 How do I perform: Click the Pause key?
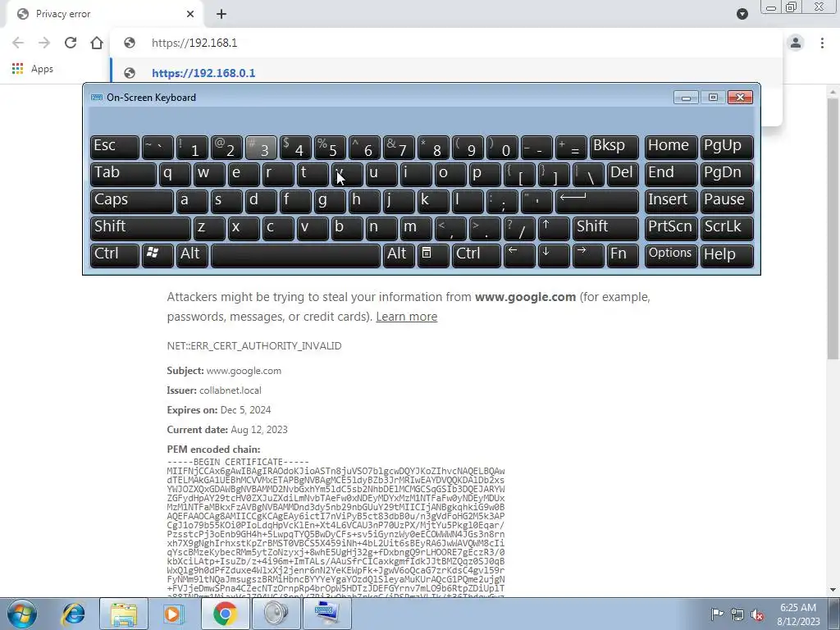click(x=727, y=201)
